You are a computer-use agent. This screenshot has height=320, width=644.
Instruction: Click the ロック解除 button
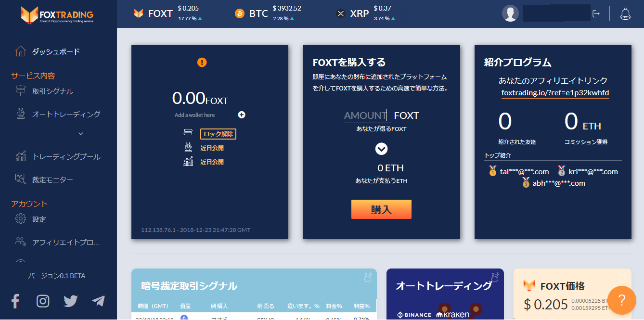click(218, 134)
